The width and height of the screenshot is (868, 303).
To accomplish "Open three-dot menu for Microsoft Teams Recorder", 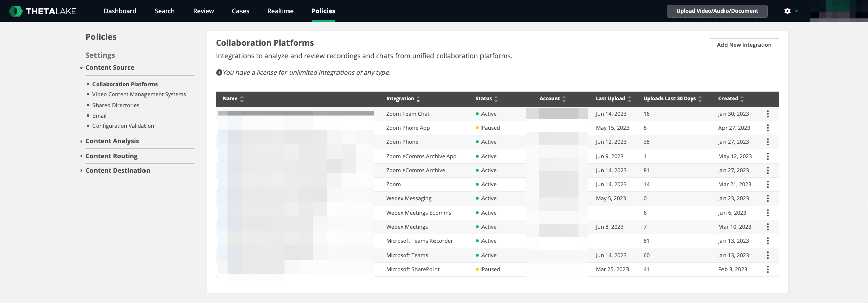I will click(768, 241).
